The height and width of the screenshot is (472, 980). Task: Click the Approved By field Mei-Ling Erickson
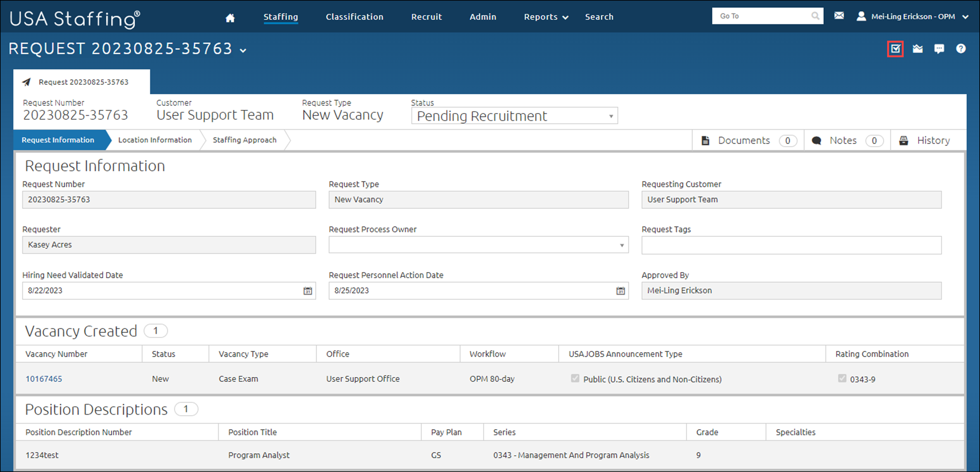point(791,291)
